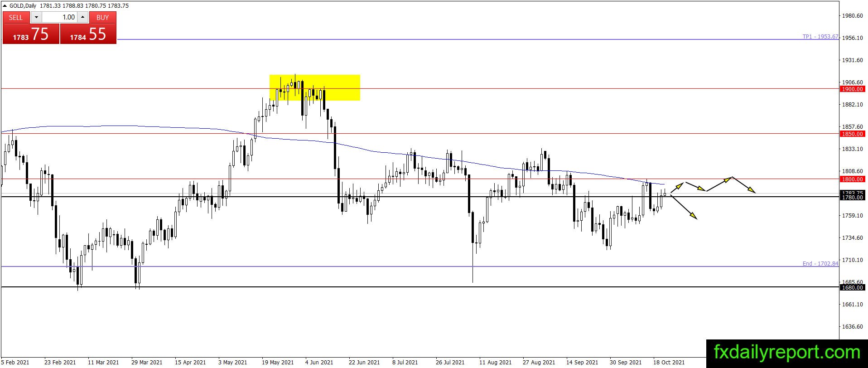The height and width of the screenshot is (368, 868).
Task: Click the red 1900.00 price level tag
Action: click(852, 89)
